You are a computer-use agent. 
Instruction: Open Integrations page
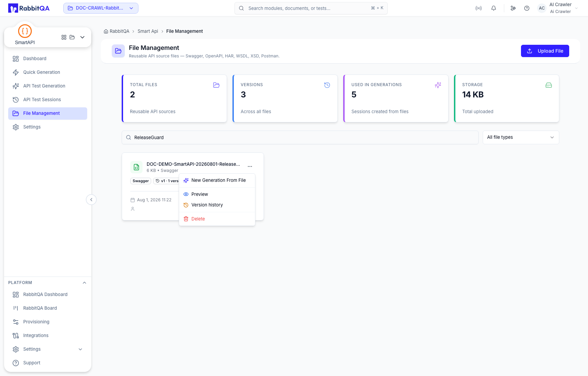tap(48, 335)
